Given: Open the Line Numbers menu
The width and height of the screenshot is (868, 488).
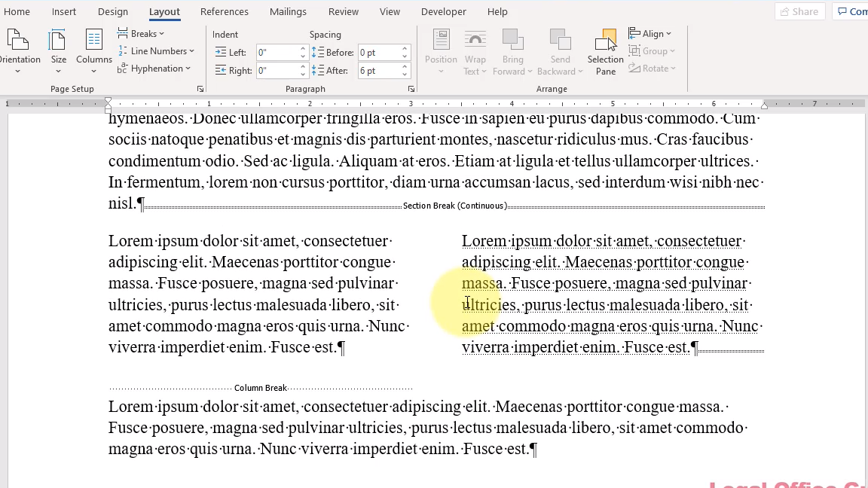Looking at the screenshot, I should [157, 50].
